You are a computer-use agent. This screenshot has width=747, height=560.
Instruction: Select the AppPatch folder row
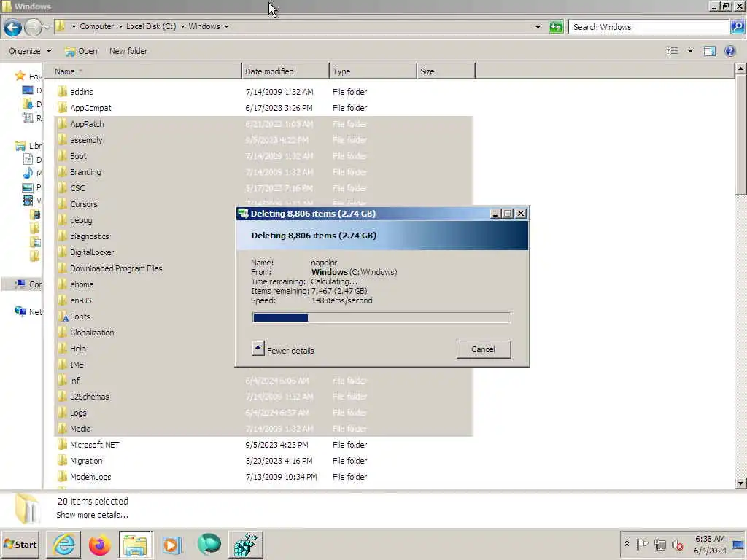tap(263, 124)
